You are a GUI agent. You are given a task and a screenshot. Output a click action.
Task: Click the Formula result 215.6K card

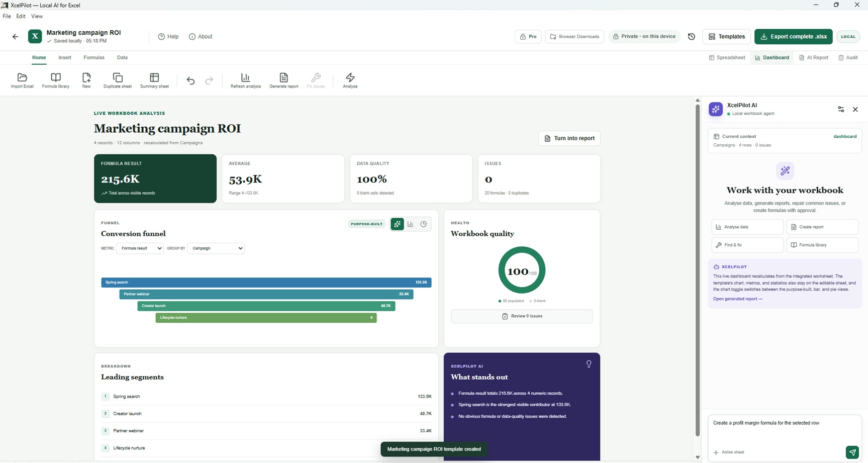click(155, 178)
